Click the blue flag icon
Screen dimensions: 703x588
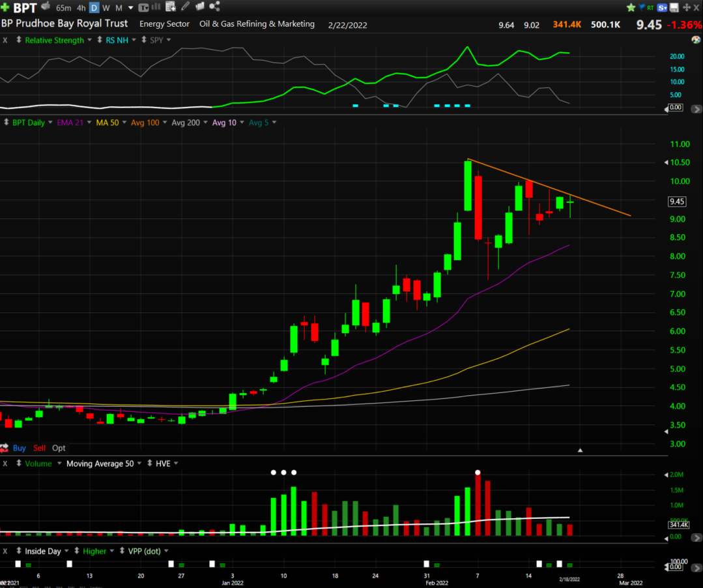642,7
